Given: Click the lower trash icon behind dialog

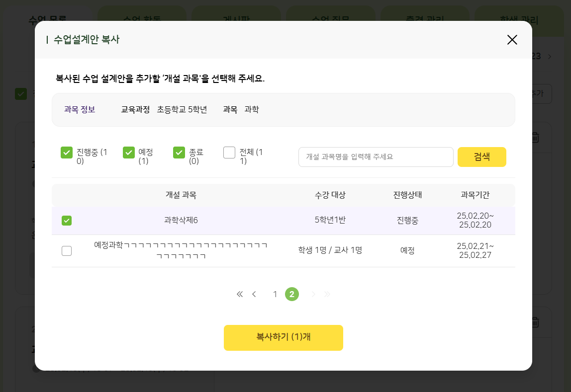Looking at the screenshot, I should 535,322.
